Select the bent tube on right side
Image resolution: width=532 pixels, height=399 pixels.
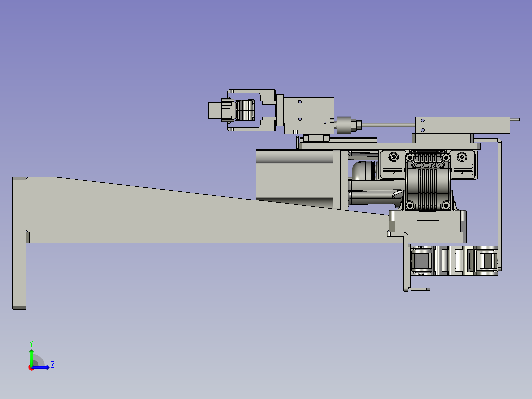[x=499, y=204]
